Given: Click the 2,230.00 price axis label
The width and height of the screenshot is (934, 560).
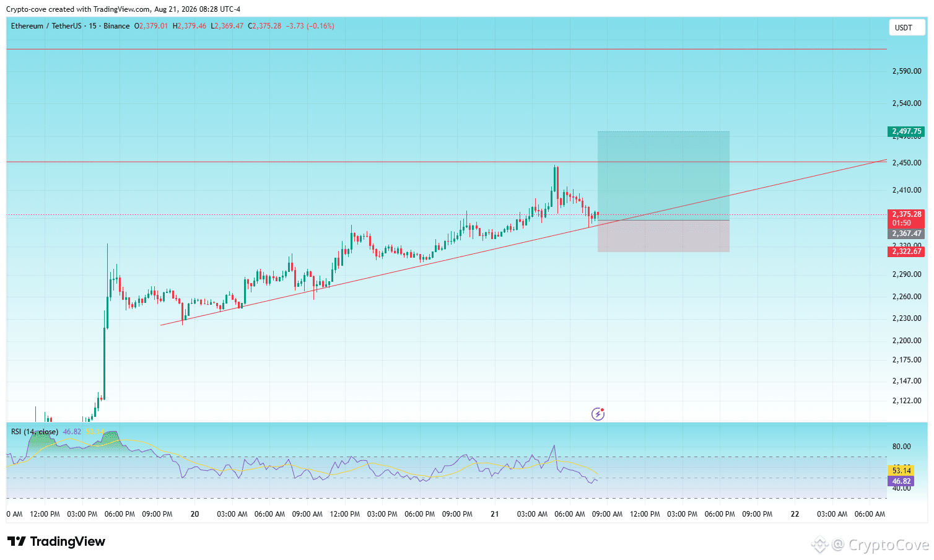Looking at the screenshot, I should (x=907, y=318).
